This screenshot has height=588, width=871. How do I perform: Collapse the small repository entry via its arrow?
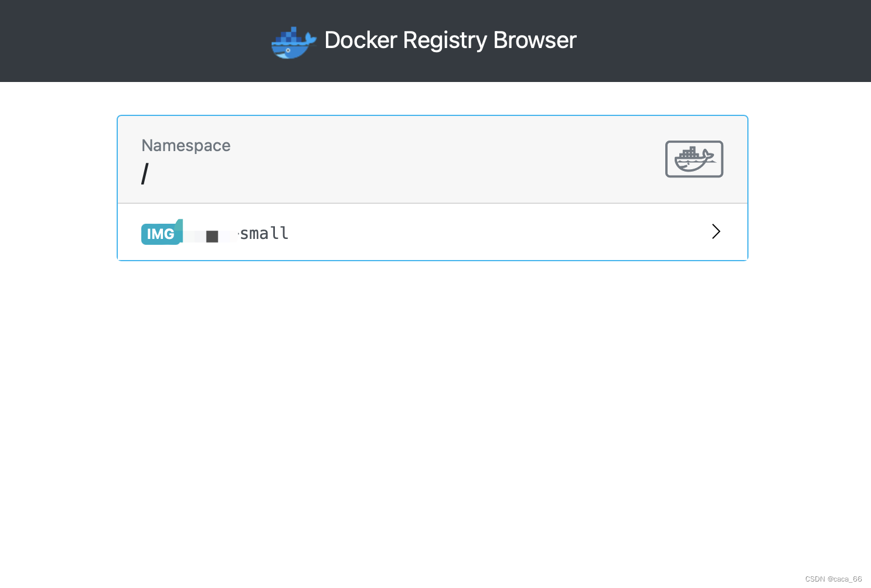tap(716, 231)
